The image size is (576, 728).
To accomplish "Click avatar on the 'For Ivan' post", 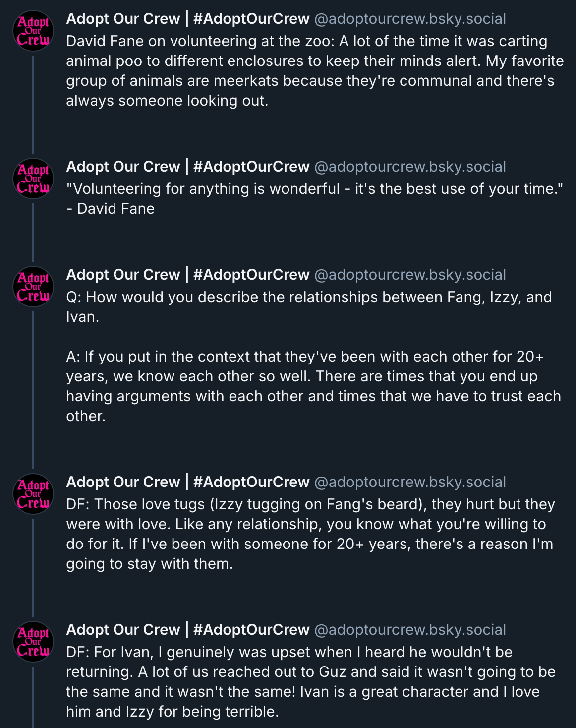I will pos(33,642).
